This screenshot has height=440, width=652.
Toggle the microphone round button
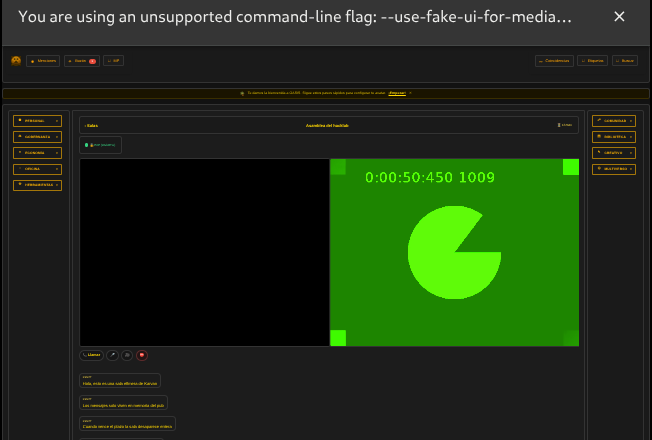[112, 355]
